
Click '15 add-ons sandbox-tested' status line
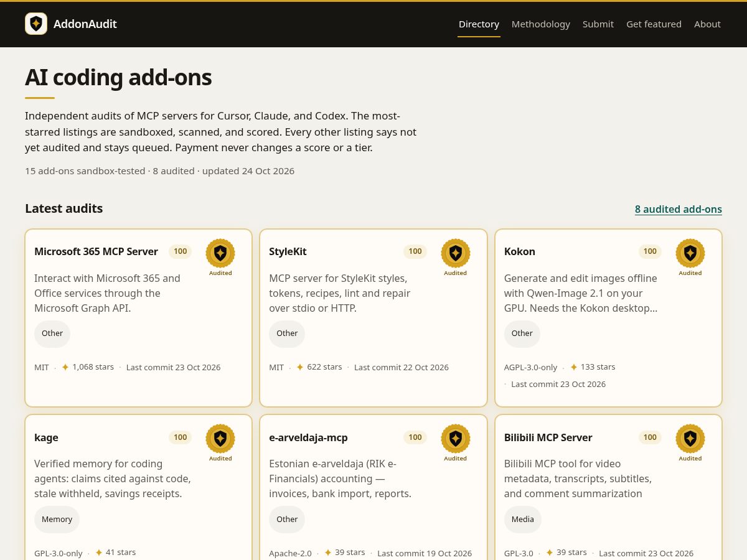click(x=159, y=170)
